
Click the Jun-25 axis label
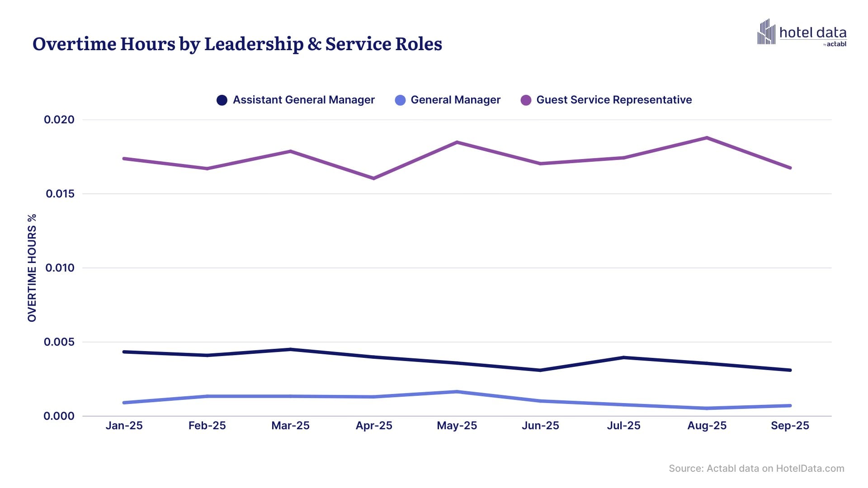pos(540,426)
